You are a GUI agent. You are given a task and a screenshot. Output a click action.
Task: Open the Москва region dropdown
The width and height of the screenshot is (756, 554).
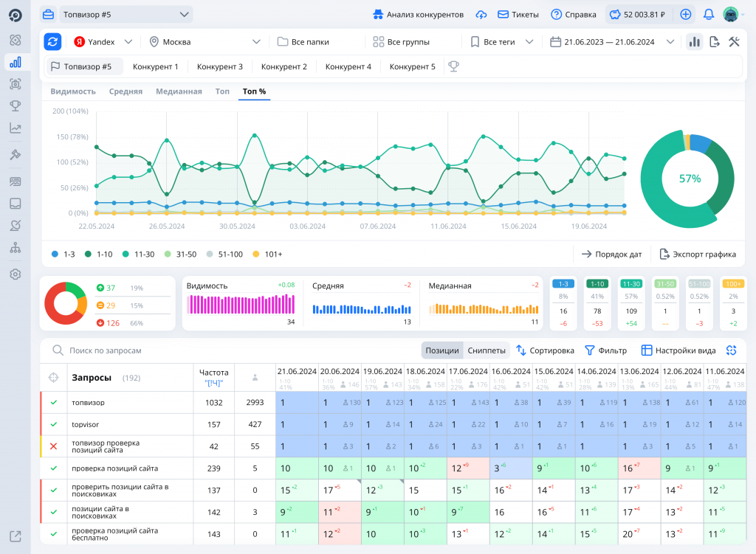(x=205, y=42)
